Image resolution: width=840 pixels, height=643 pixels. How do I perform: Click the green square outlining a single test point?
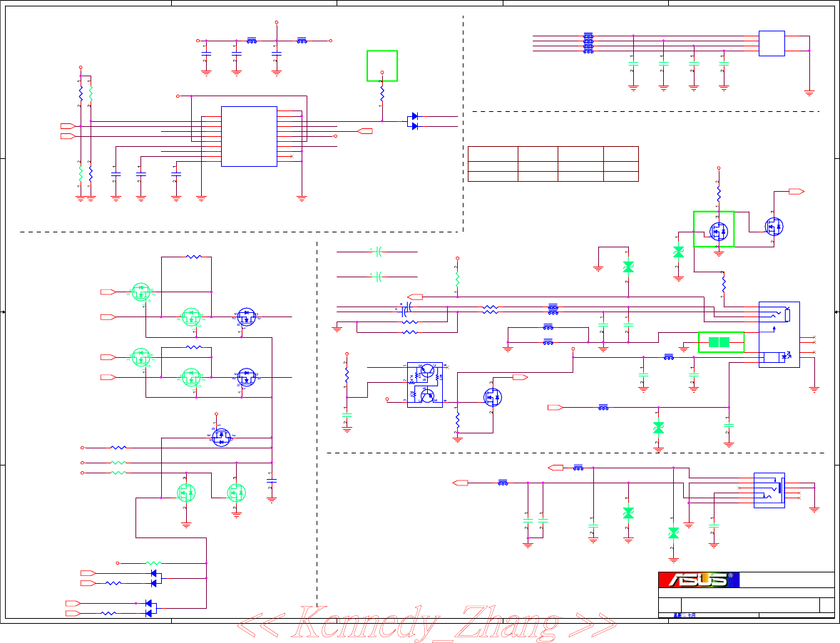coord(382,66)
